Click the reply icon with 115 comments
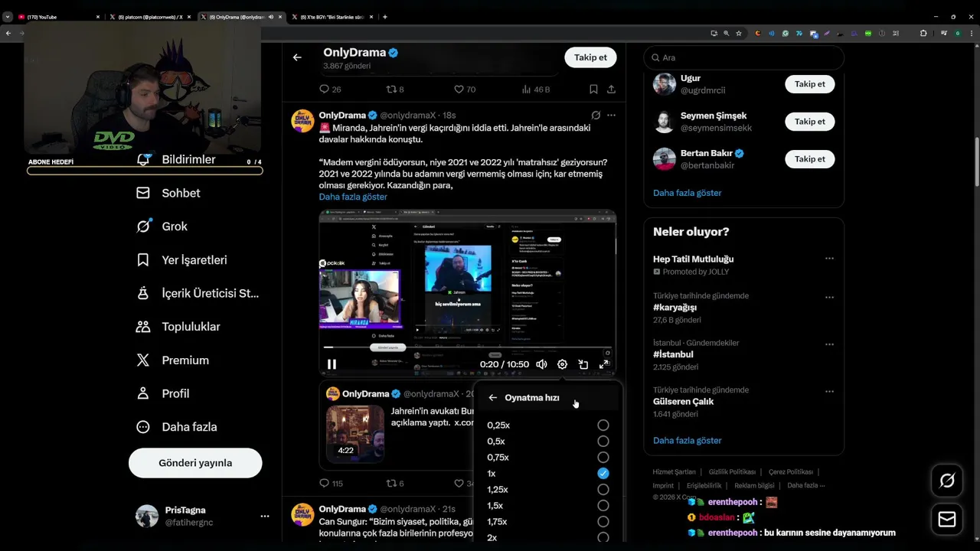The image size is (980, 551). click(x=324, y=484)
